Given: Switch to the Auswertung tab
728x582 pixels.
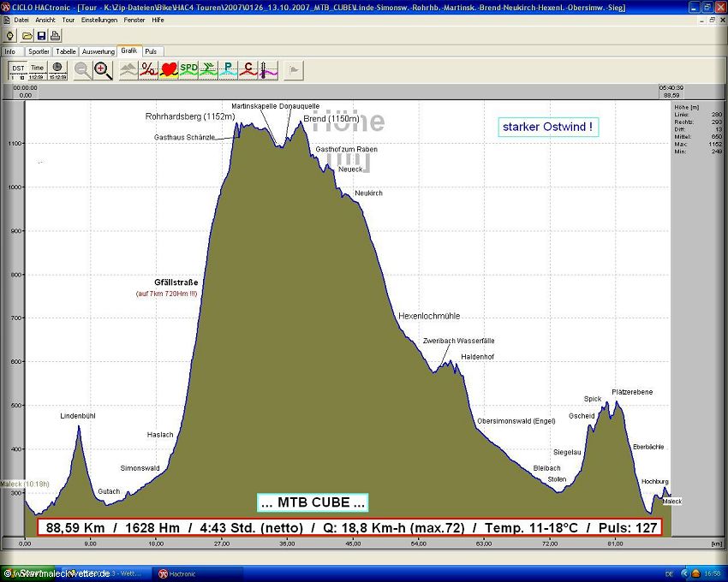Looking at the screenshot, I should (x=98, y=51).
